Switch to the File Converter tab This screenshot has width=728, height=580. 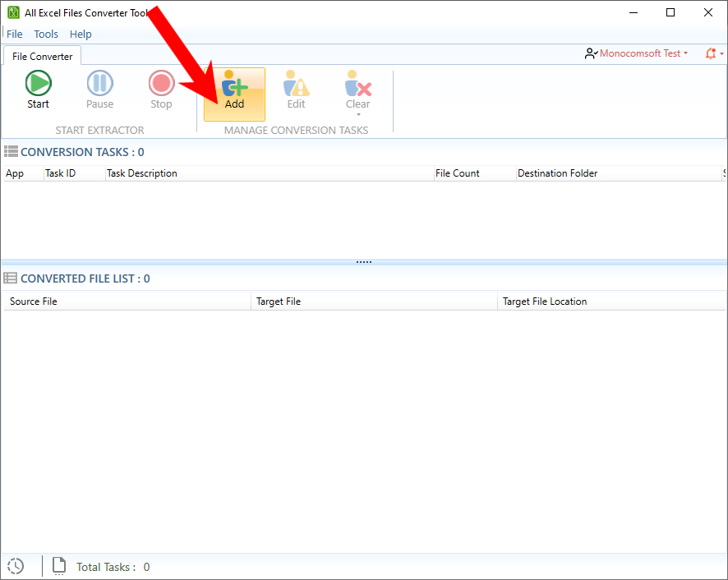click(x=41, y=56)
